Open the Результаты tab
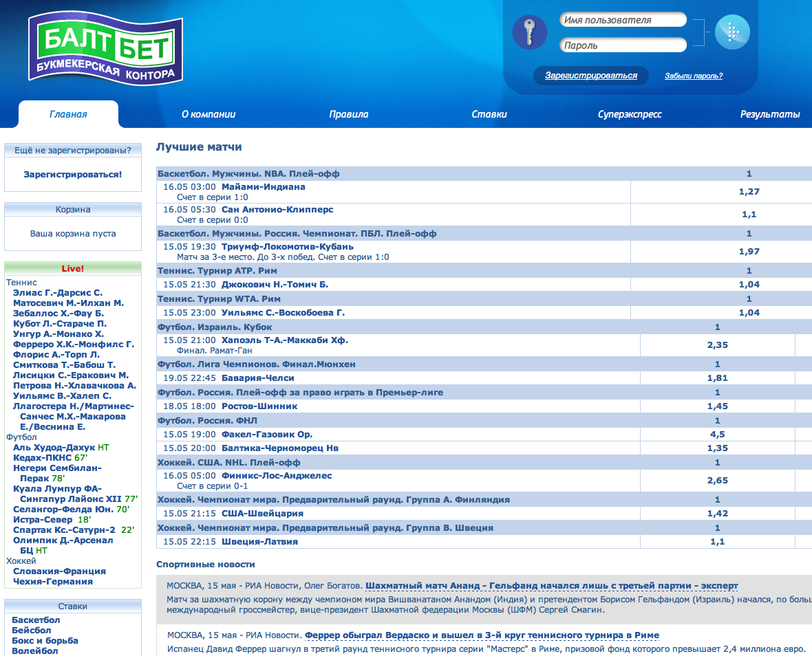812x656 pixels. [x=770, y=114]
